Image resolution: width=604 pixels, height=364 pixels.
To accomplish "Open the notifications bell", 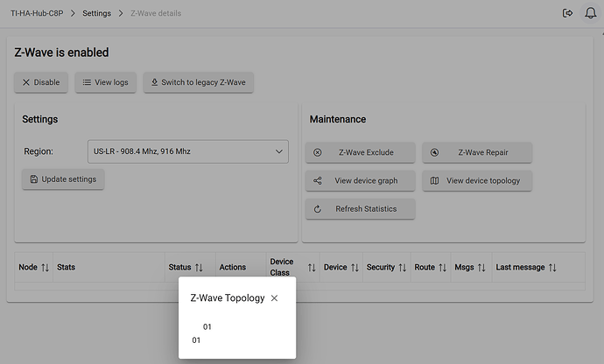I will click(x=590, y=13).
